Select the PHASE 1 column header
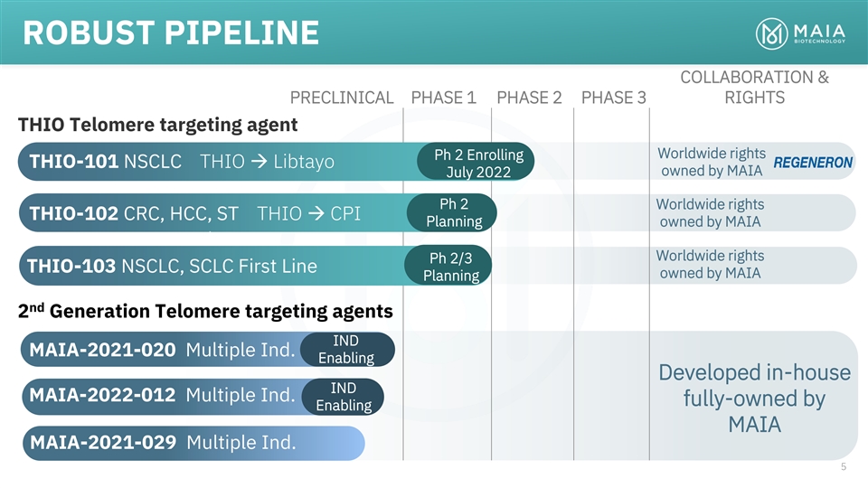The width and height of the screenshot is (868, 488). click(443, 98)
